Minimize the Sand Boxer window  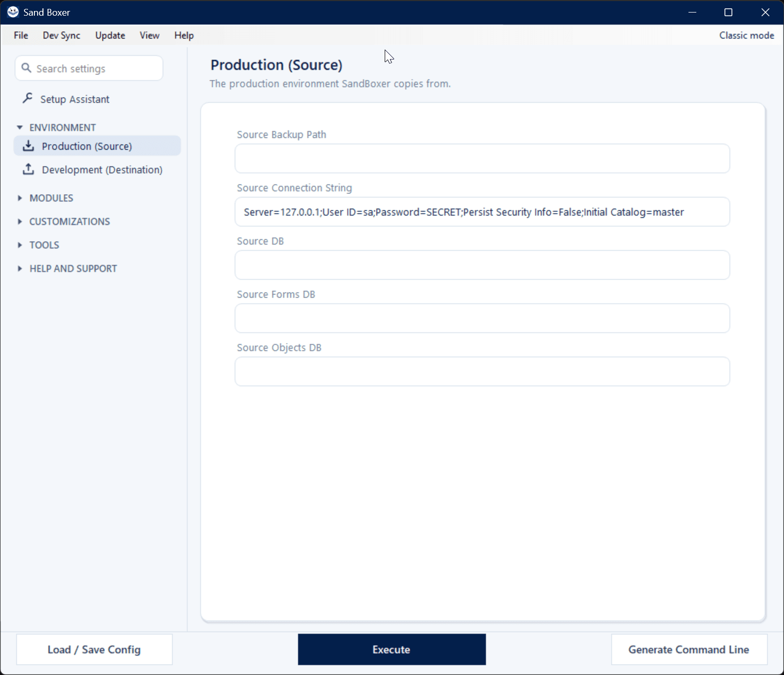[x=693, y=12]
